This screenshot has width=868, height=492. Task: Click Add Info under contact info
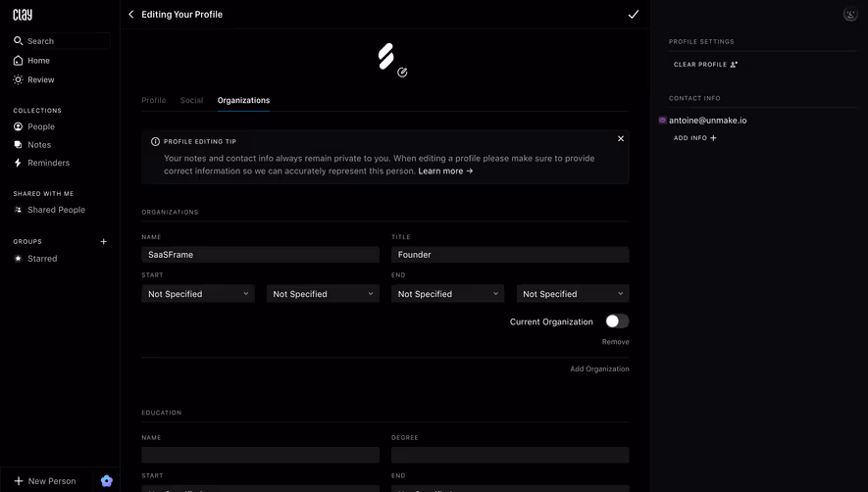point(694,138)
